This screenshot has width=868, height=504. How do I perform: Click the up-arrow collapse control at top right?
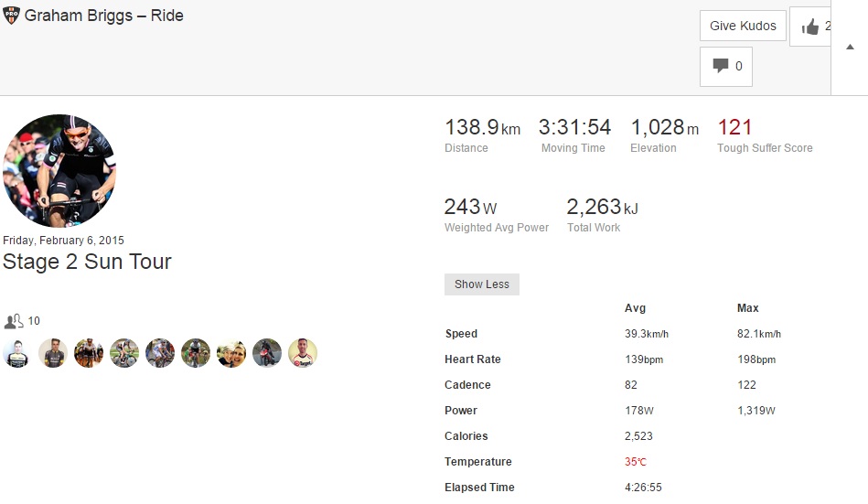pyautogui.click(x=850, y=48)
